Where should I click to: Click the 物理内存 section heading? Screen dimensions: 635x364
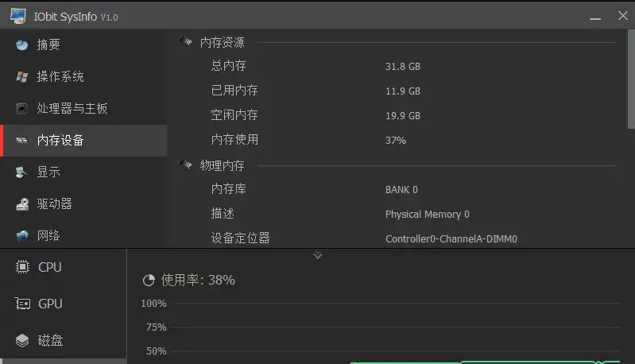223,165
